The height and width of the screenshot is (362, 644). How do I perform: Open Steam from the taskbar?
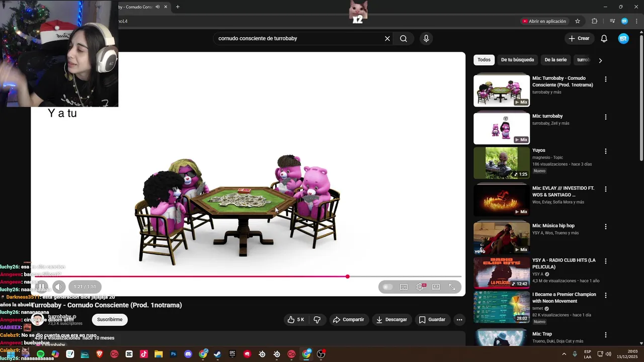[217, 354]
